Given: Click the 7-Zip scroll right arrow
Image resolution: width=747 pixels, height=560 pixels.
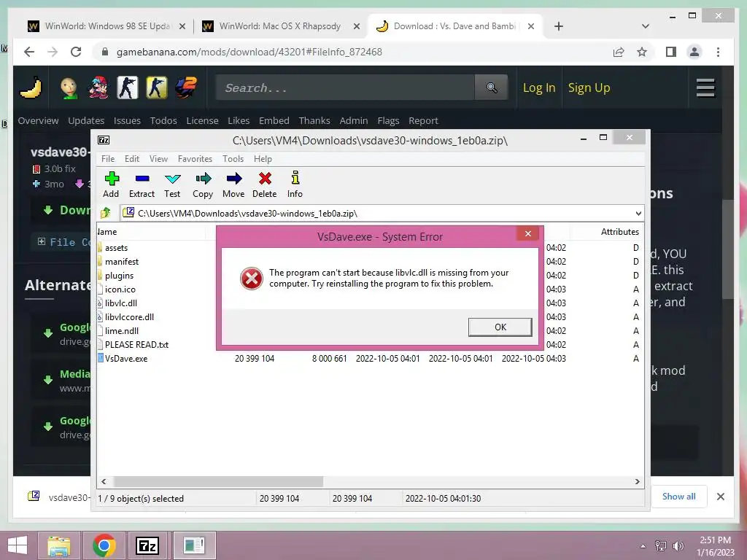Looking at the screenshot, I should pyautogui.click(x=637, y=481).
